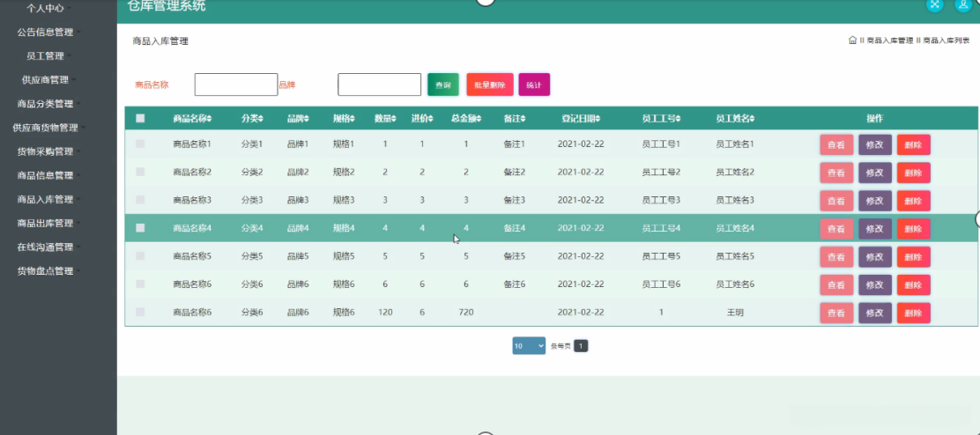Viewport: 980px width, 435px height.
Task: Expand 个人中心 sidebar menu
Action: [x=45, y=8]
